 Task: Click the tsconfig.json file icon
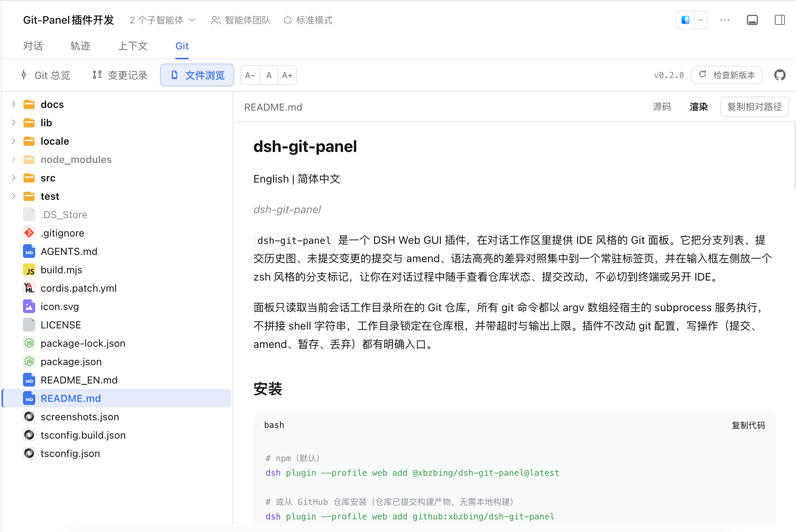point(29,453)
